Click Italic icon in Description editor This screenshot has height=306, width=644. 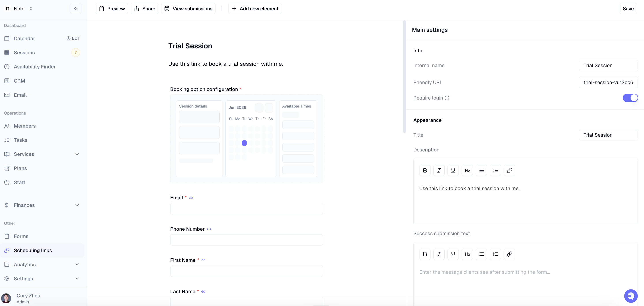click(x=439, y=170)
